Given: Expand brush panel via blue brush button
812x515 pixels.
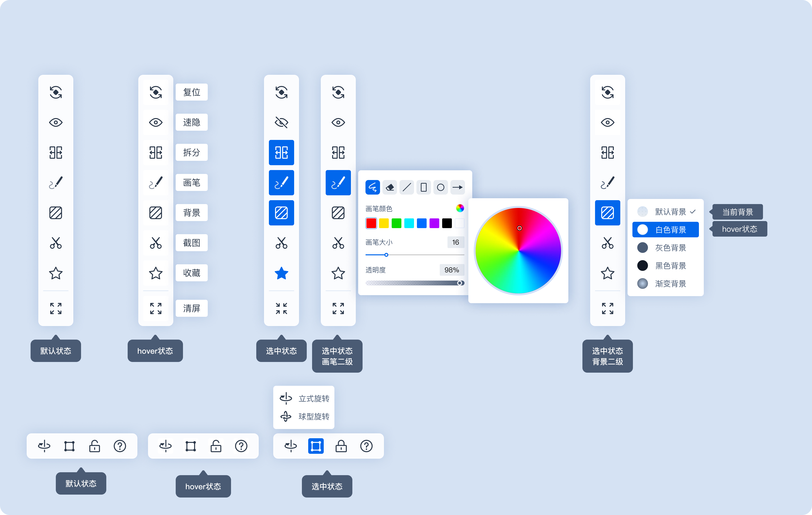Looking at the screenshot, I should coord(338,183).
